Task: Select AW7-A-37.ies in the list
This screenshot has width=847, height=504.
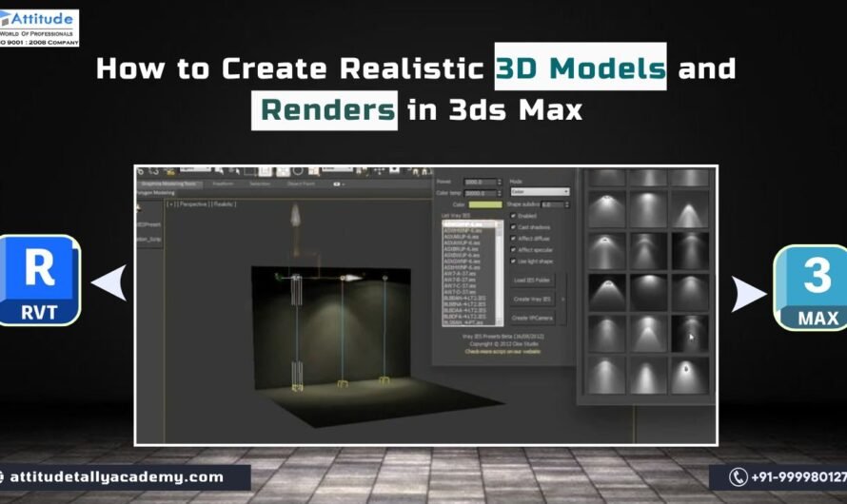Action: point(461,274)
